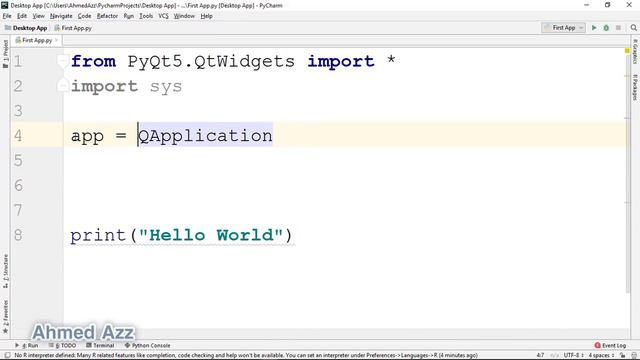Click the inspector (Hector) icon in status bar
Screen dimensions: 640x360
(633, 355)
